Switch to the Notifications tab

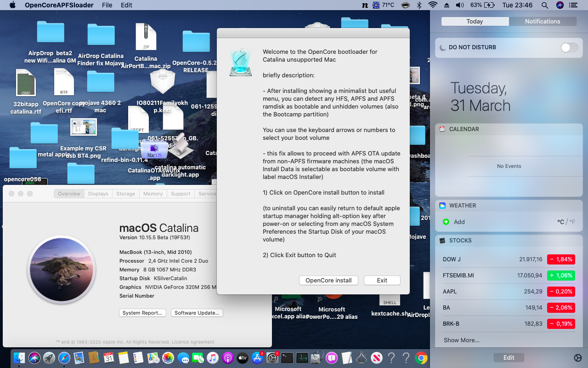point(543,21)
